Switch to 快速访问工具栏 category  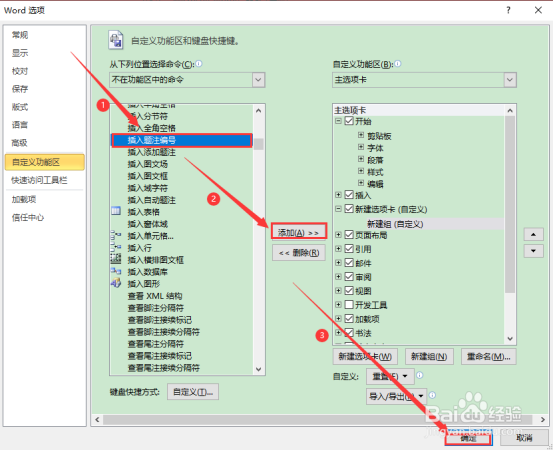pyautogui.click(x=39, y=180)
